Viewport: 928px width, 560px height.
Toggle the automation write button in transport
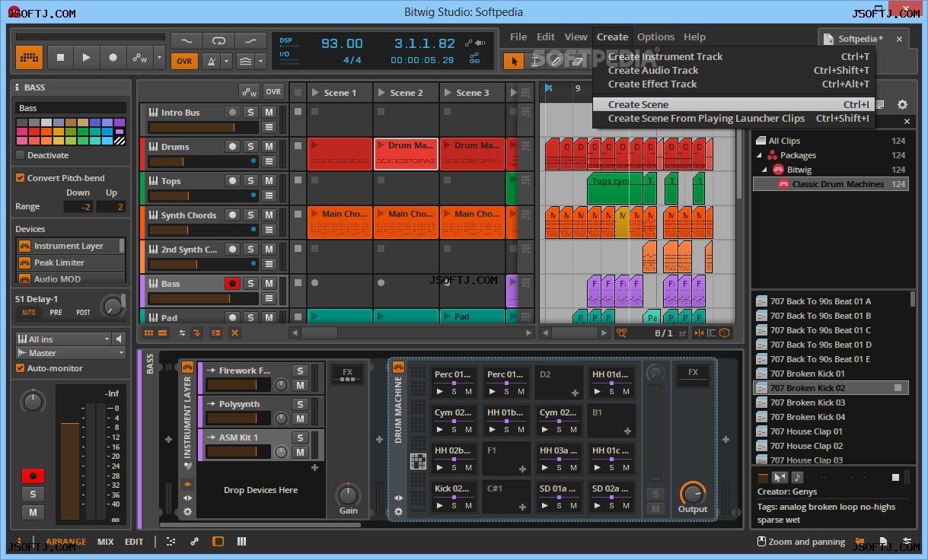point(140,57)
